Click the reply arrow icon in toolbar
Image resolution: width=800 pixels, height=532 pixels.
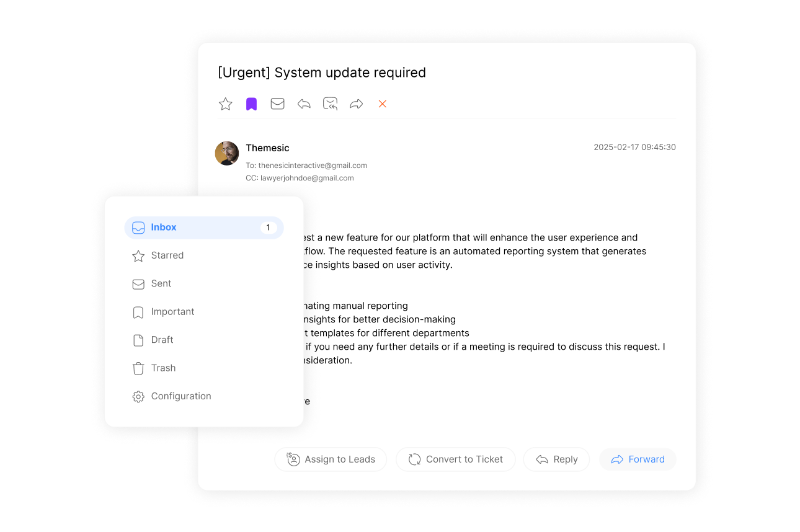coord(304,104)
